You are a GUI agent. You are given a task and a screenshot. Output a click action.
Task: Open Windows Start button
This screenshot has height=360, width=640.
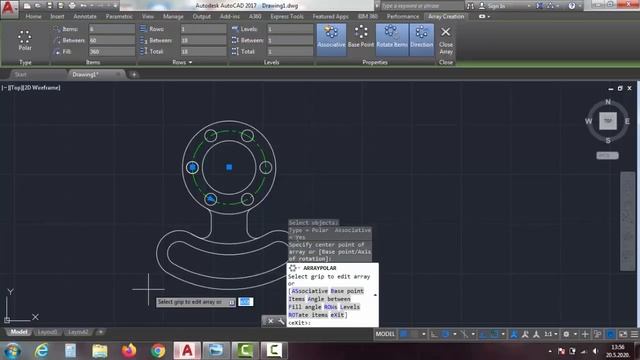pos(13,351)
